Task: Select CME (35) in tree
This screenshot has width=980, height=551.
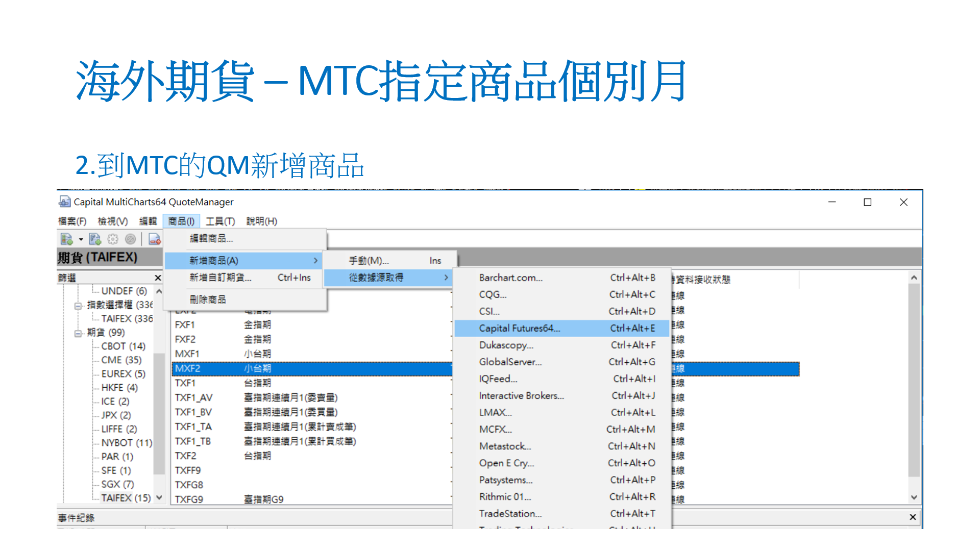Action: coord(121,360)
